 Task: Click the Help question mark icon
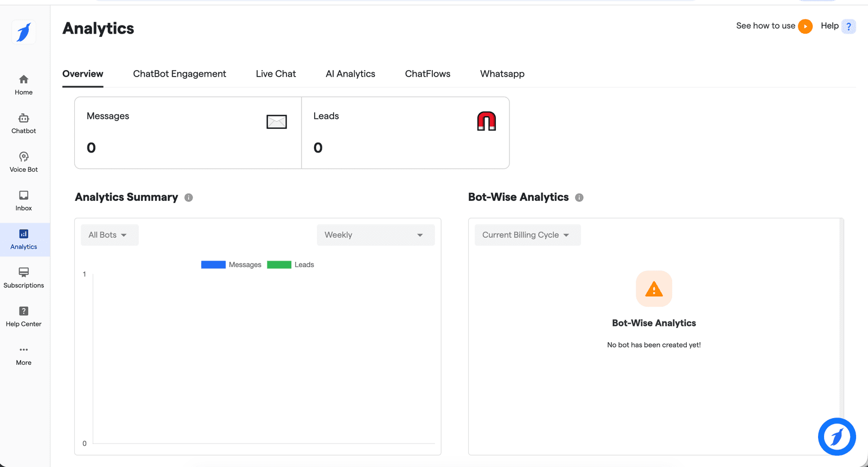click(849, 26)
